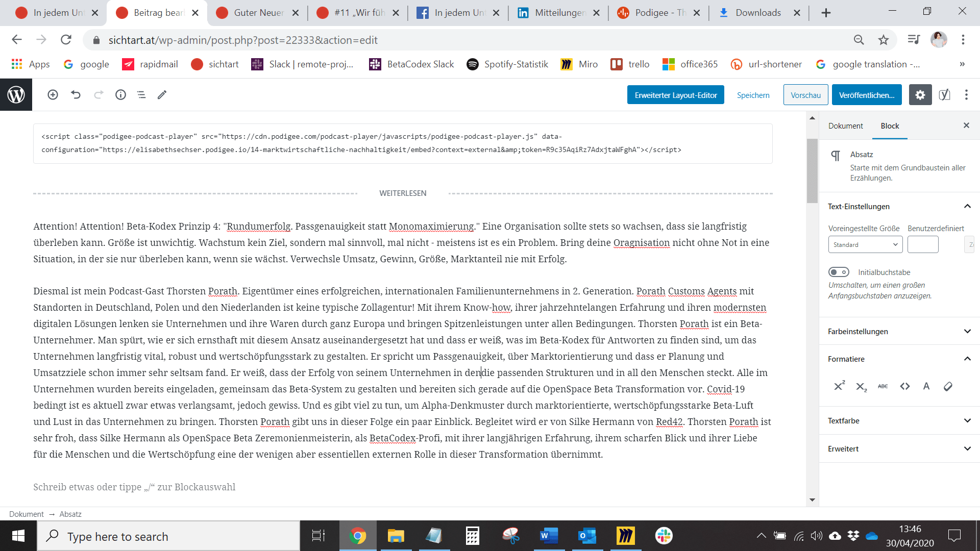Switch to the Mitteilungen LinkedIn tab

pos(558,13)
